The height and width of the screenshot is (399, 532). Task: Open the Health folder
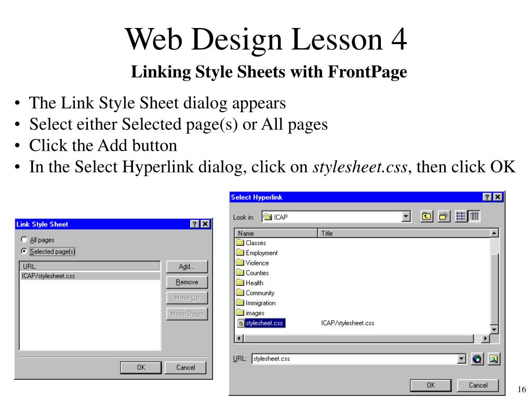coord(250,283)
